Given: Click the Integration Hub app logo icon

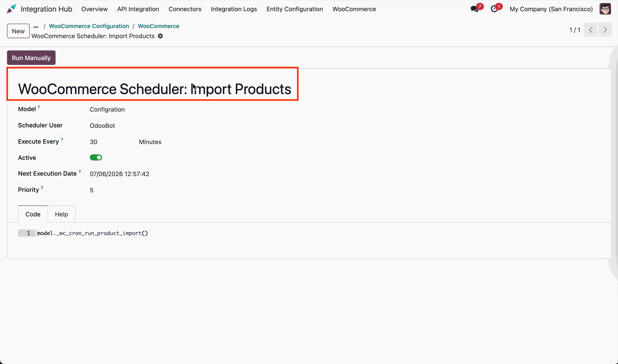Looking at the screenshot, I should tap(11, 9).
